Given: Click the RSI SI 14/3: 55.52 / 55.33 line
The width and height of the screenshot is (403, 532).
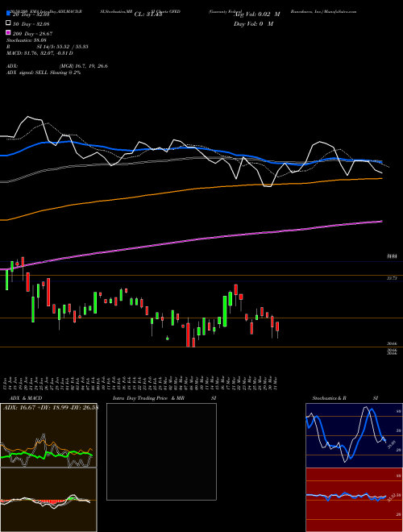Looking at the screenshot, I should pyautogui.click(x=48, y=47).
